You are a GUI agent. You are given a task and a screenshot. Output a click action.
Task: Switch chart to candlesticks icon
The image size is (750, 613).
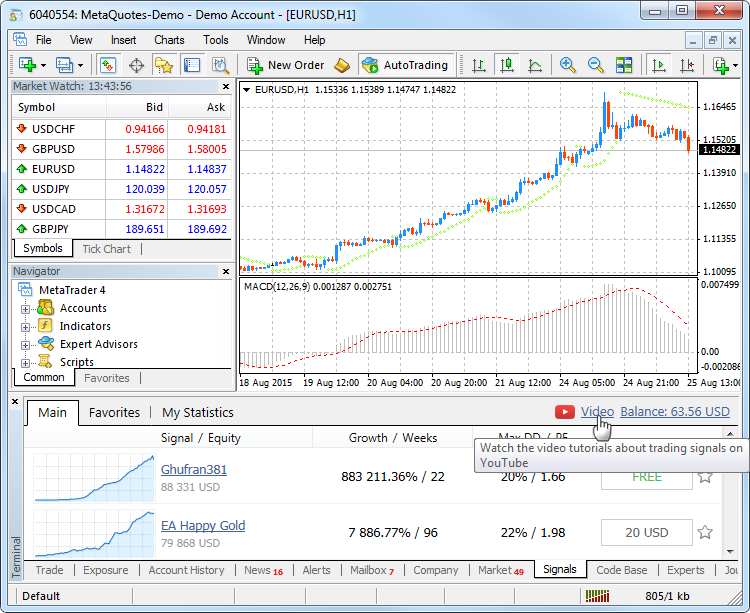[x=506, y=65]
